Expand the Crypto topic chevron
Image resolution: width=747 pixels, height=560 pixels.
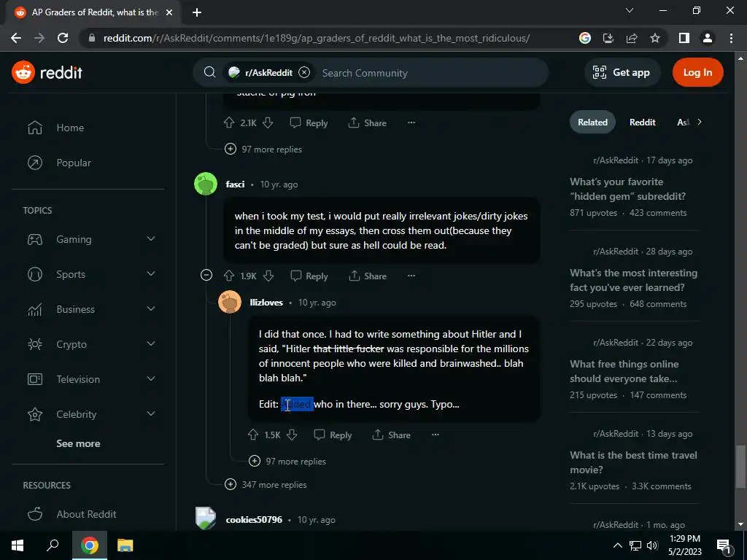point(151,344)
